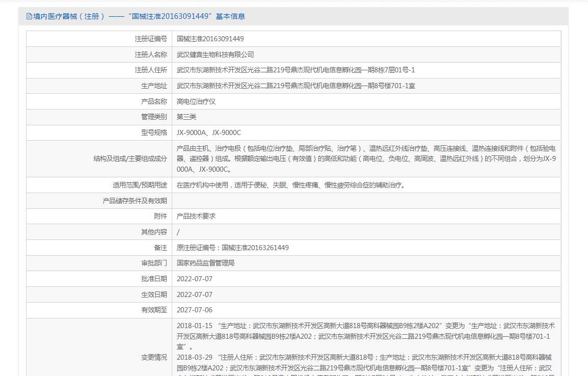Click registrant name 武汉健喜生物科技有限公司

coord(215,55)
